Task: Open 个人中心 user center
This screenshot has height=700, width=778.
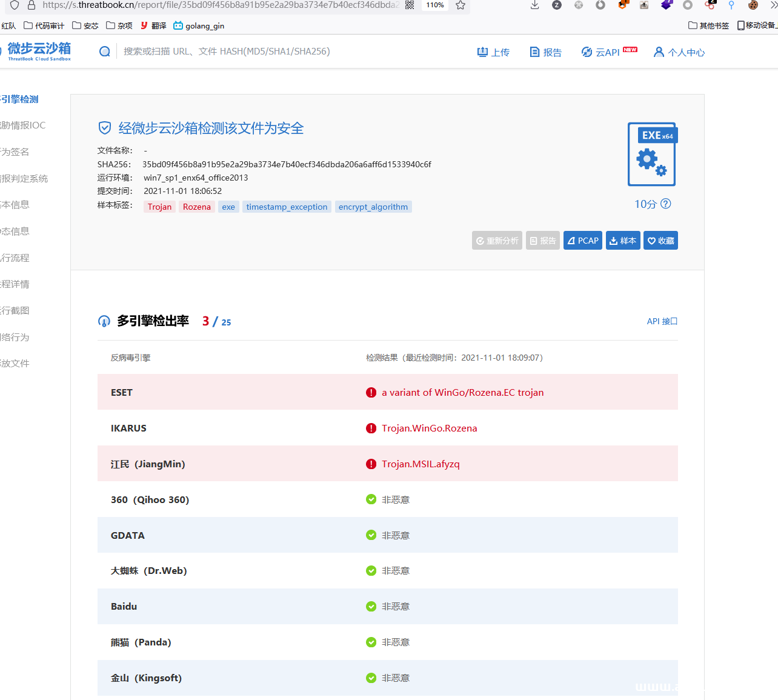Action: coord(679,52)
